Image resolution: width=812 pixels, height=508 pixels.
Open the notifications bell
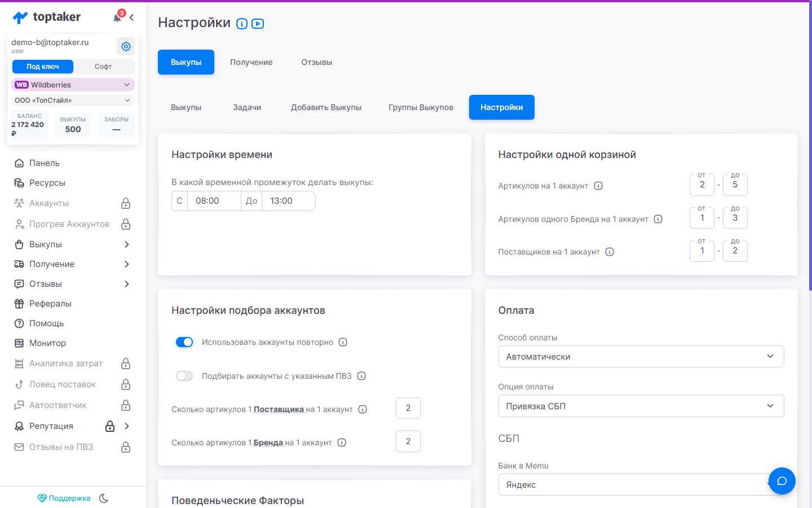(118, 17)
